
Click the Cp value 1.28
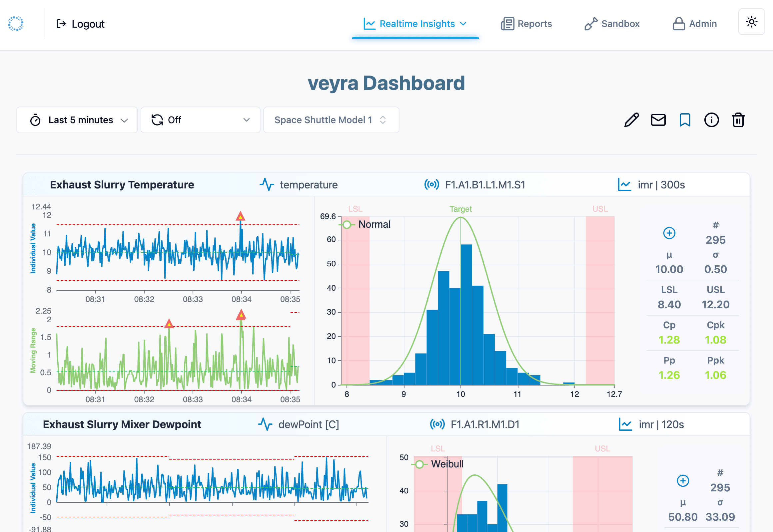[669, 340]
